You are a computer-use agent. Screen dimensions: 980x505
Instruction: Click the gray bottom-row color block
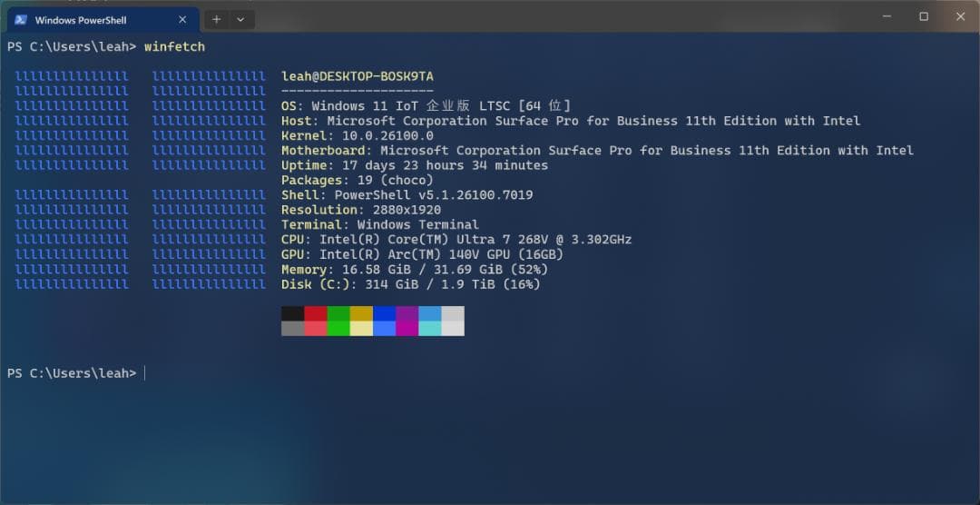click(292, 329)
